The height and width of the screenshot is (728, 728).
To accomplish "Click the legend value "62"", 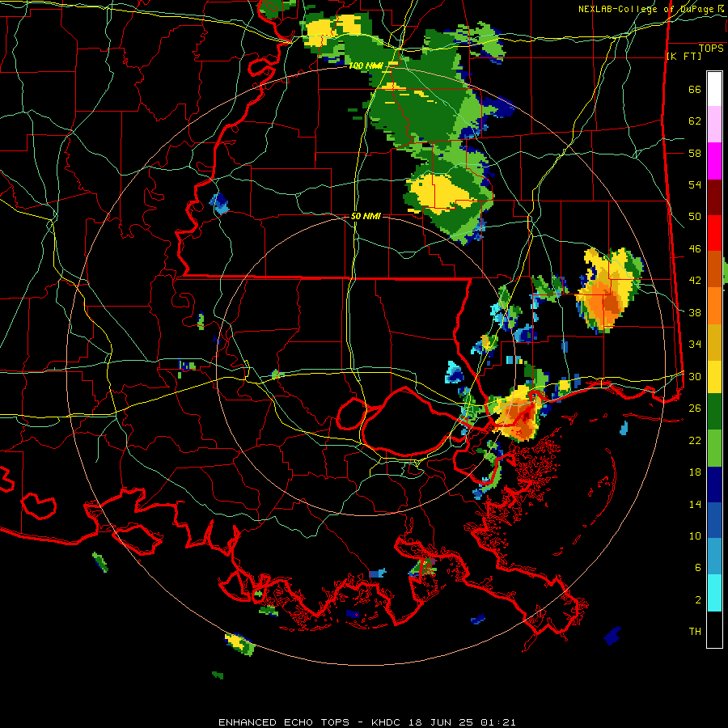I will [695, 121].
